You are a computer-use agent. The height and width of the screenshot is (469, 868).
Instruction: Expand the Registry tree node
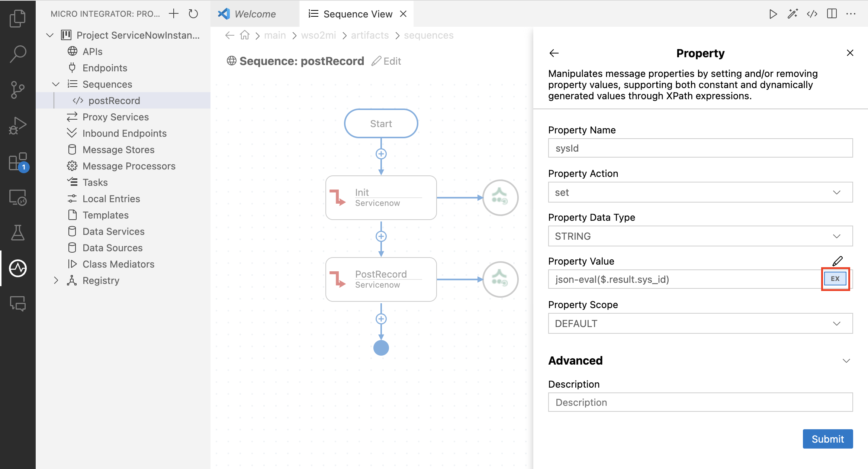[x=56, y=281]
